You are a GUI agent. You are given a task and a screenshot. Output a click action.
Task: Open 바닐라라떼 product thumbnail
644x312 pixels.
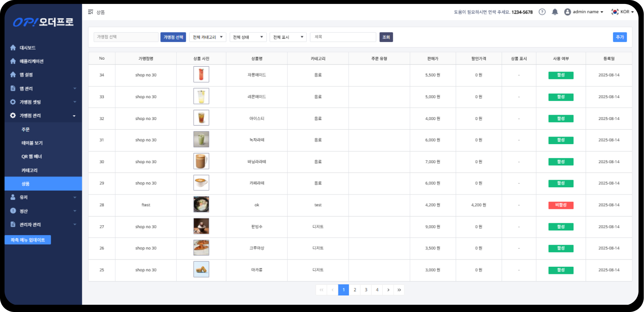click(201, 161)
